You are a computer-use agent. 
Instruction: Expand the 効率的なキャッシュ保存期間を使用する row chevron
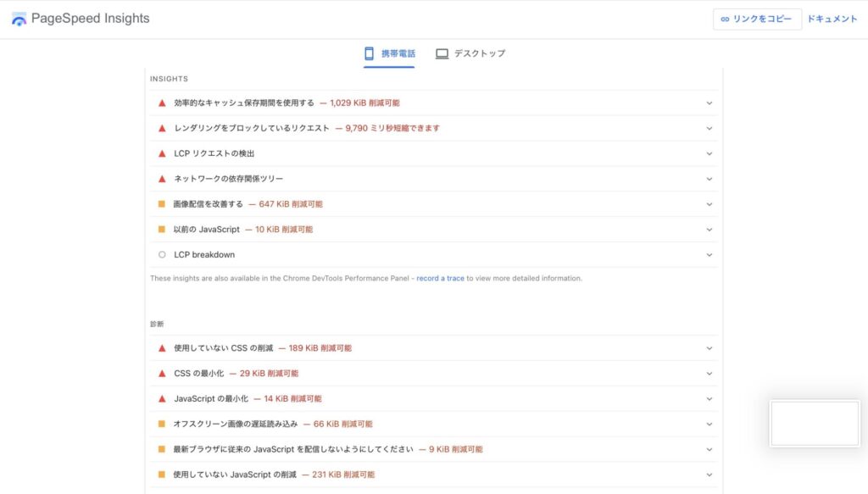click(x=709, y=103)
